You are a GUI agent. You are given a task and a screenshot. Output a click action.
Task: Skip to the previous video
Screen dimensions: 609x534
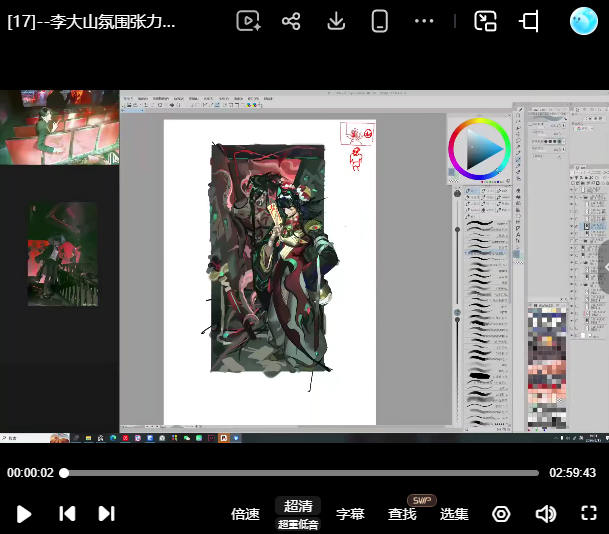click(67, 513)
